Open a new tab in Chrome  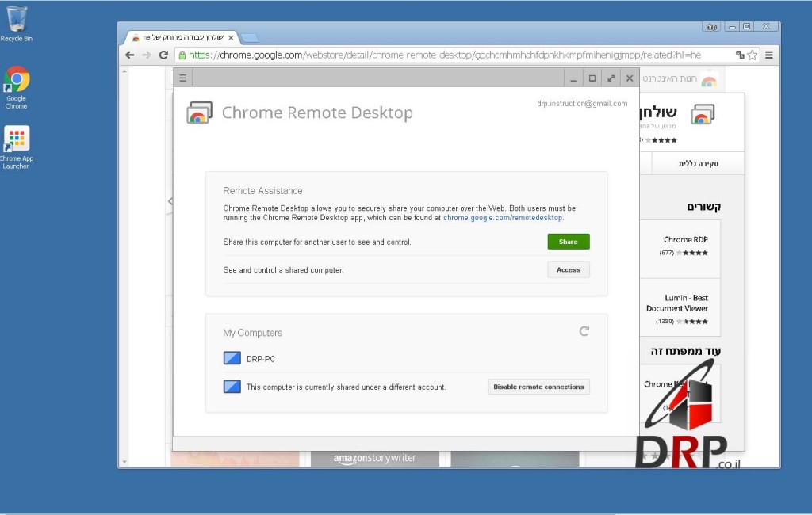click(x=249, y=37)
